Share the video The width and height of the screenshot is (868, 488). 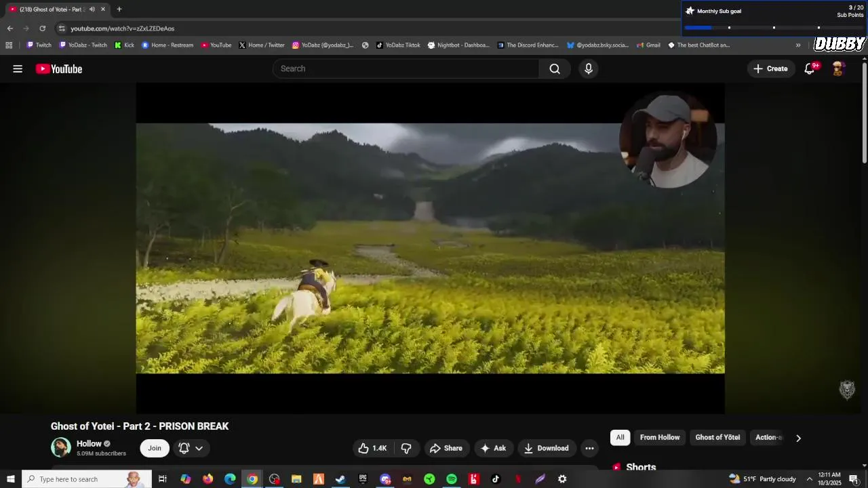[x=446, y=448]
